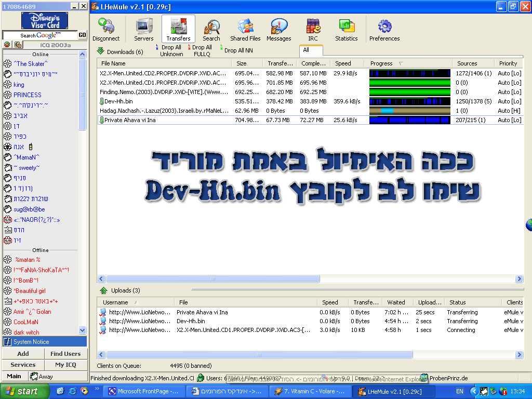Click the Away status flower icon
Viewport: 532px width, 399px height.
pyautogui.click(x=34, y=376)
